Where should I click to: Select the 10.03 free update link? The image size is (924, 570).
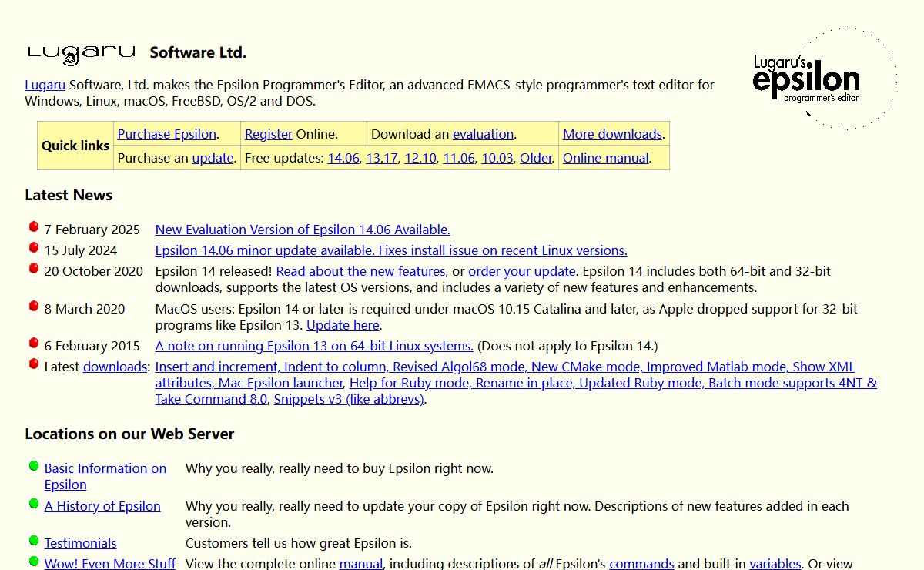[x=497, y=158]
